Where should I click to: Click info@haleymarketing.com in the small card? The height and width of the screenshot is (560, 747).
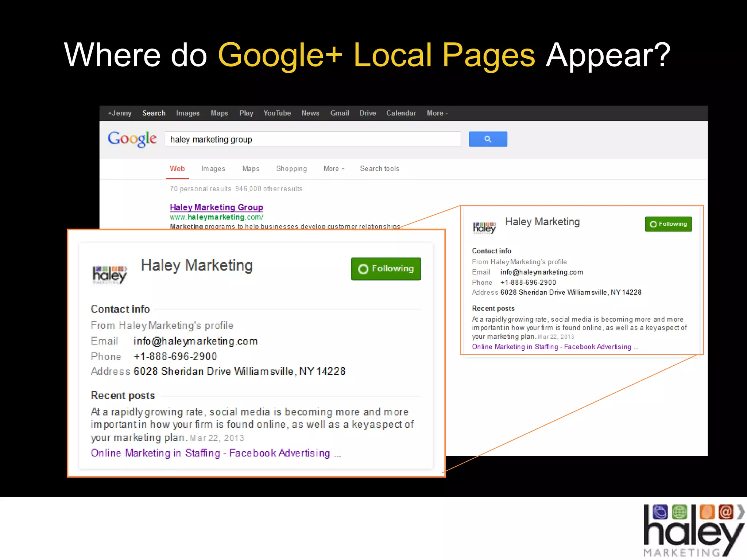542,272
